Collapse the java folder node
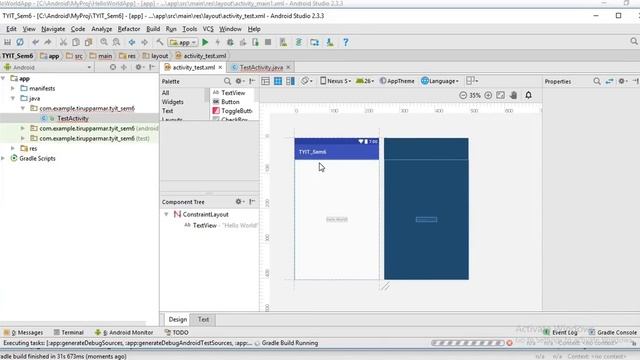The height and width of the screenshot is (360, 640). pos(13,98)
